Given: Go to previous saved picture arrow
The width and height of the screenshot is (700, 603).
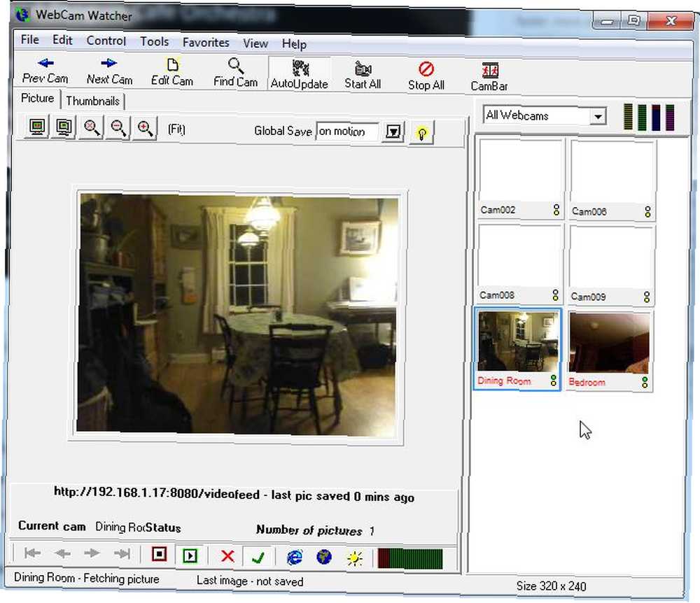Looking at the screenshot, I should point(62,553).
